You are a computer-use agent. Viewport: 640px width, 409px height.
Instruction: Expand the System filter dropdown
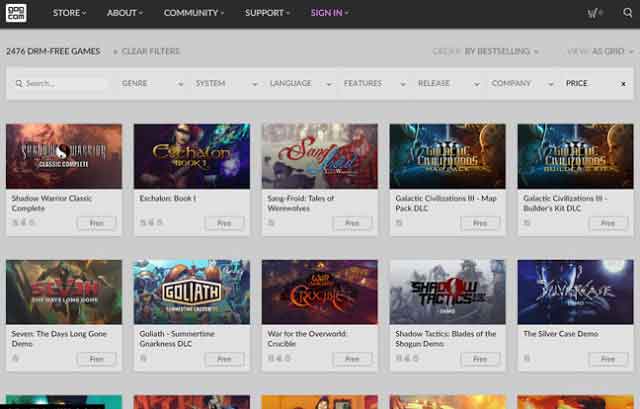tap(226, 84)
